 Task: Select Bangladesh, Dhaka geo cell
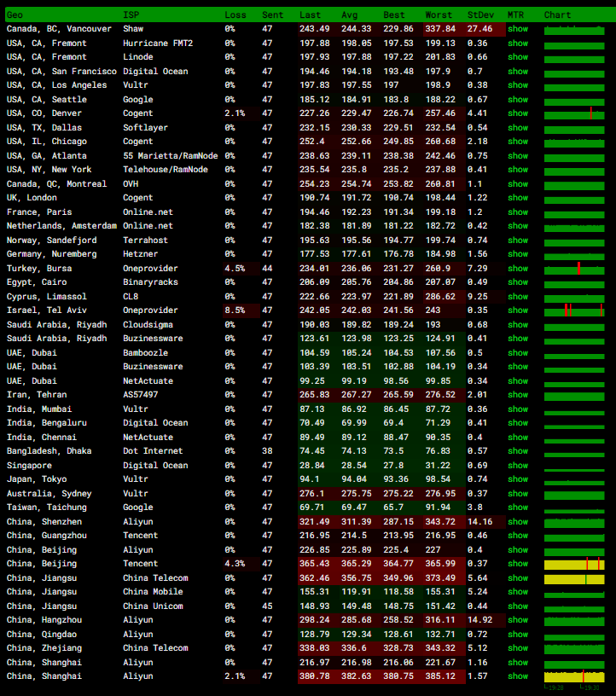click(x=49, y=451)
